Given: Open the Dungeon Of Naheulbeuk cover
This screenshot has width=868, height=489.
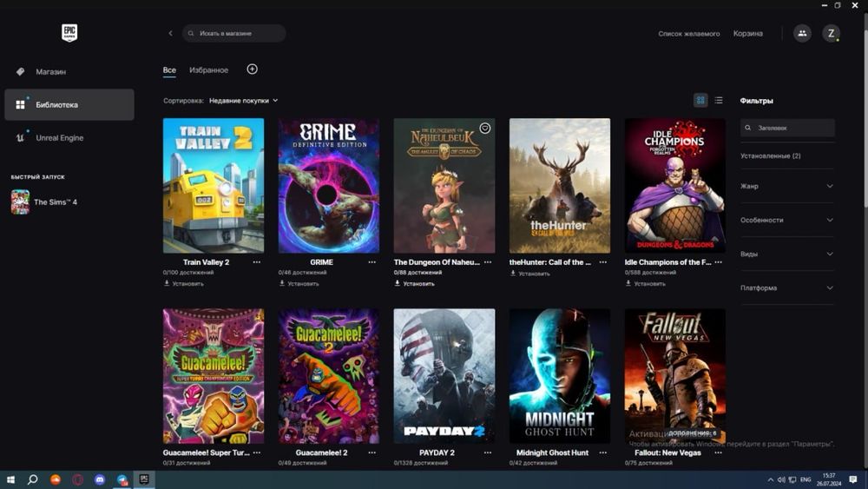Looking at the screenshot, I should click(444, 186).
